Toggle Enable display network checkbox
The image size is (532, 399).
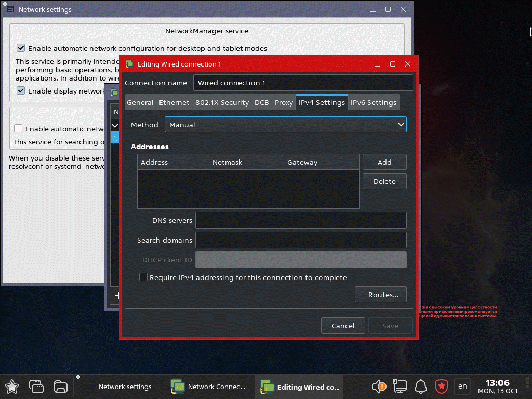pyautogui.click(x=21, y=91)
